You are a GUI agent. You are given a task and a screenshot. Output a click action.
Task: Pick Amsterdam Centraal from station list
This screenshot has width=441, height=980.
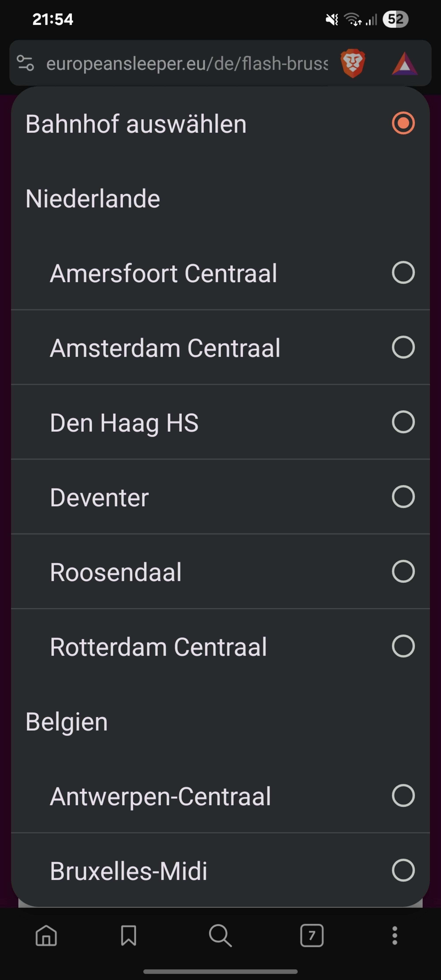pyautogui.click(x=165, y=348)
